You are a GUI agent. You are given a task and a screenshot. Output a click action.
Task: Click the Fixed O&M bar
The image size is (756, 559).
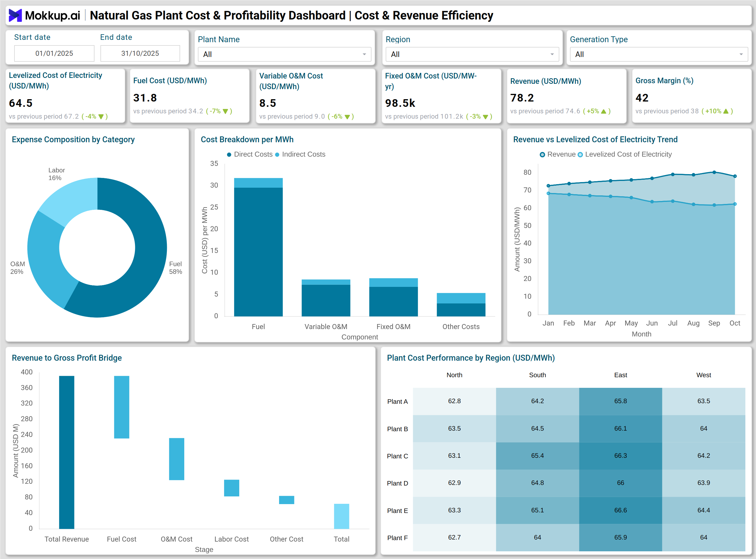pos(393,298)
